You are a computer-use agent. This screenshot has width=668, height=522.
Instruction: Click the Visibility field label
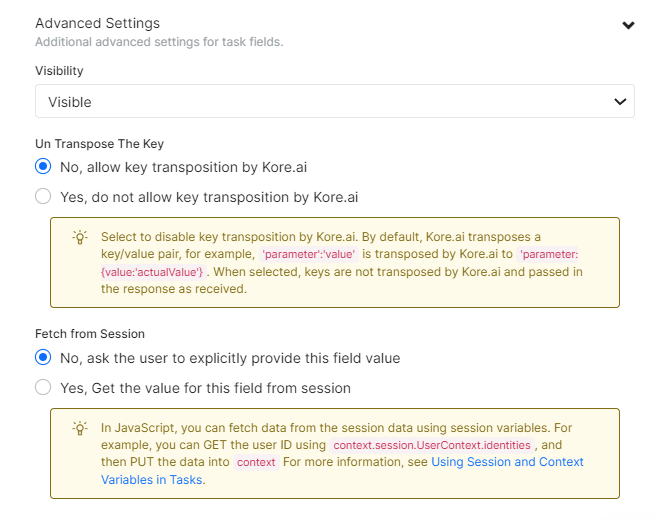(59, 71)
